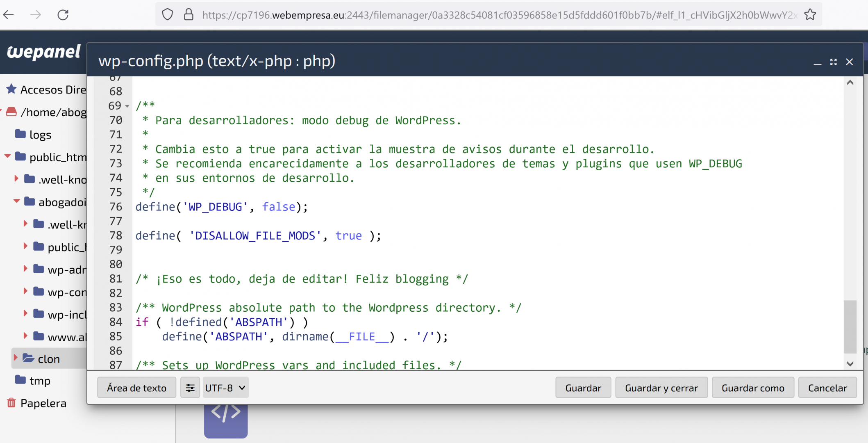868x443 pixels.
Task: Expand the www.al folder arrow
Action: point(25,336)
